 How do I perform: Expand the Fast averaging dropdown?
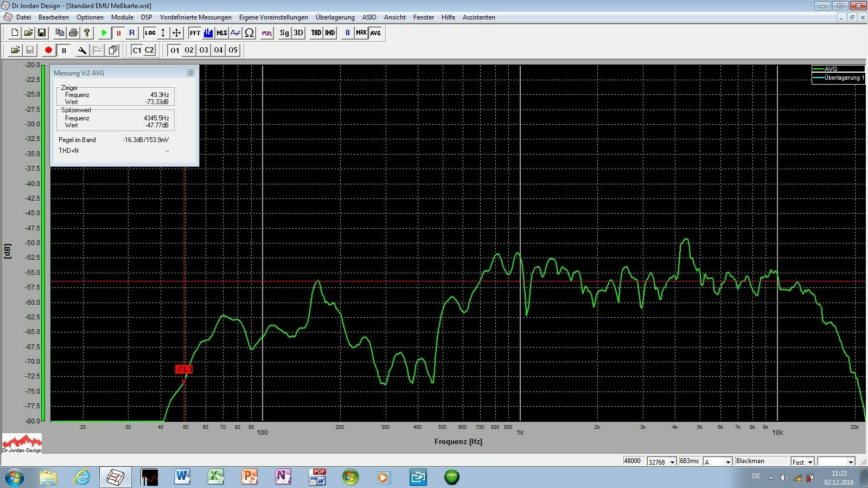[810, 462]
